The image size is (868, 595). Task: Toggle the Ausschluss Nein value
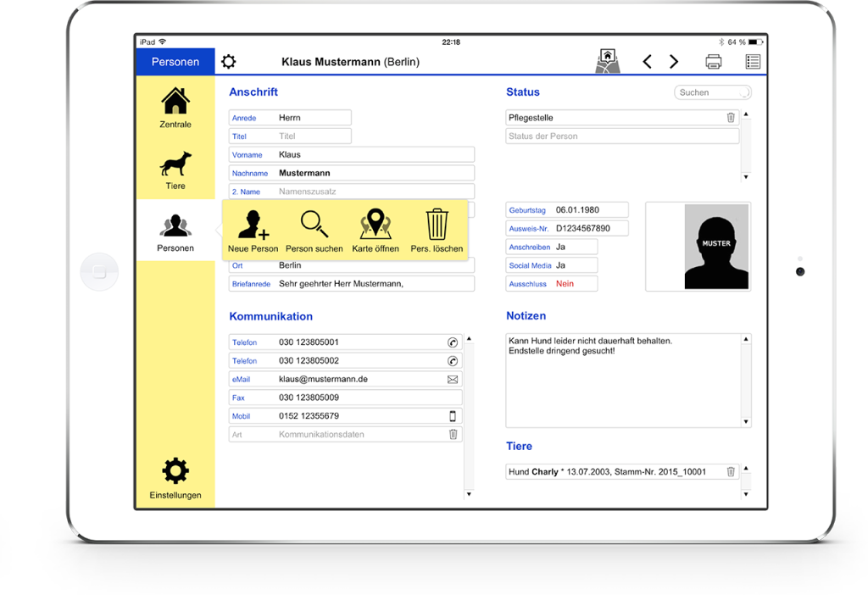(x=565, y=283)
